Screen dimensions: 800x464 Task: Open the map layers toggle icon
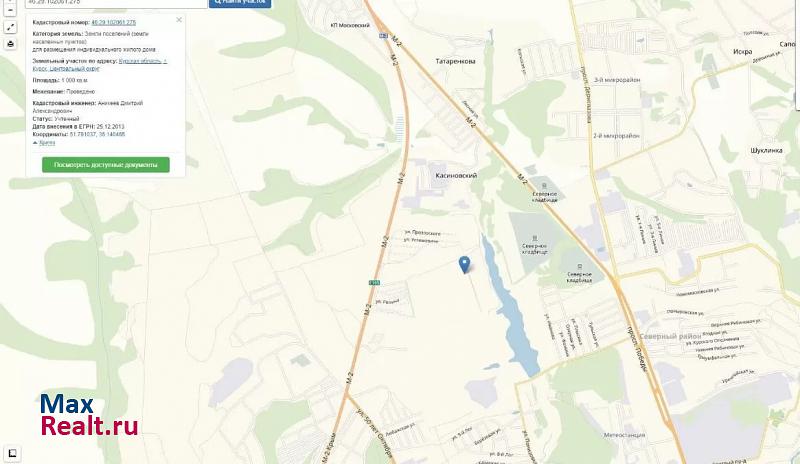(12, 453)
